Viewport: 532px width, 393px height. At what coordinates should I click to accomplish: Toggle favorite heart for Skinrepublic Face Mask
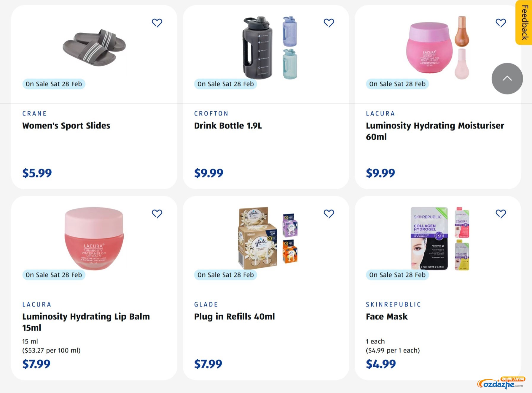tap(501, 214)
